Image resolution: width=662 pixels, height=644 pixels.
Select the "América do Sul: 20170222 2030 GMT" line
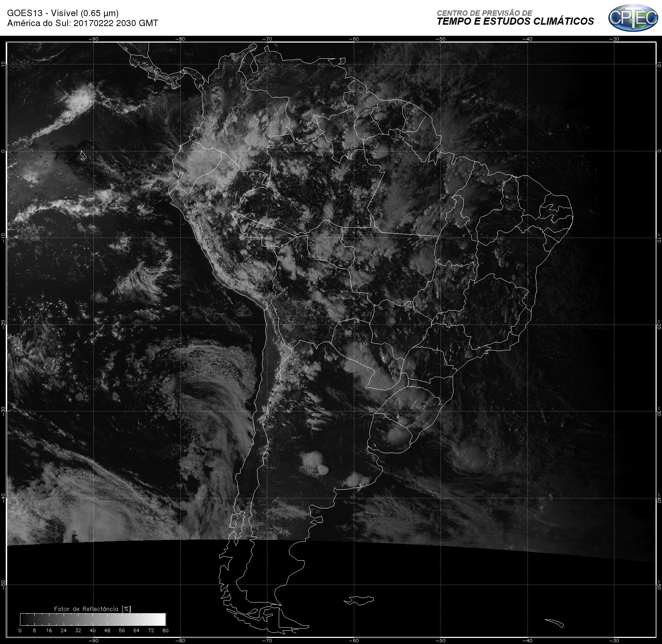pyautogui.click(x=83, y=23)
